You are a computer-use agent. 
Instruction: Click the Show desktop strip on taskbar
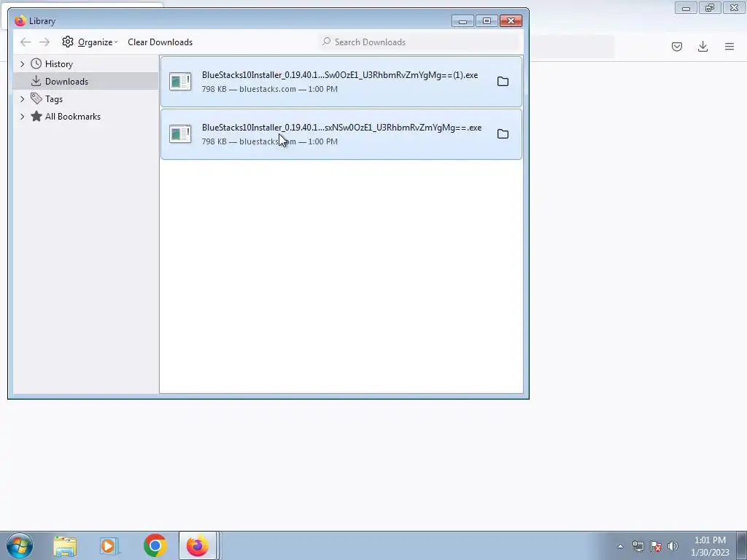(x=742, y=545)
